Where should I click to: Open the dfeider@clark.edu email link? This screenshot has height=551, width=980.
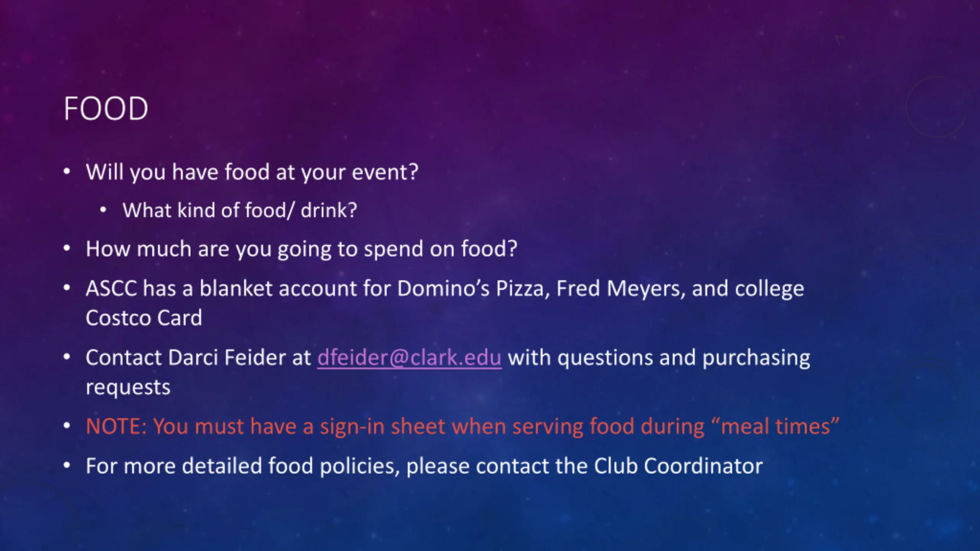[x=409, y=358]
